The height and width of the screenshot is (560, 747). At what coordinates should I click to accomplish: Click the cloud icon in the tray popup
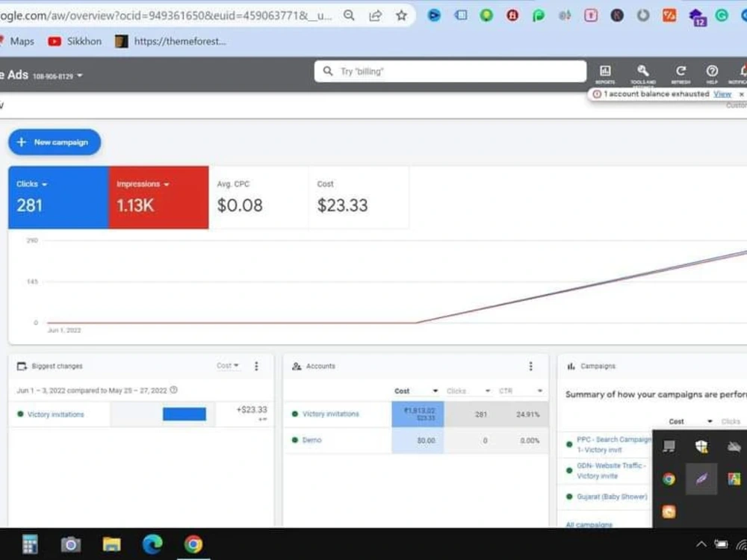734,447
